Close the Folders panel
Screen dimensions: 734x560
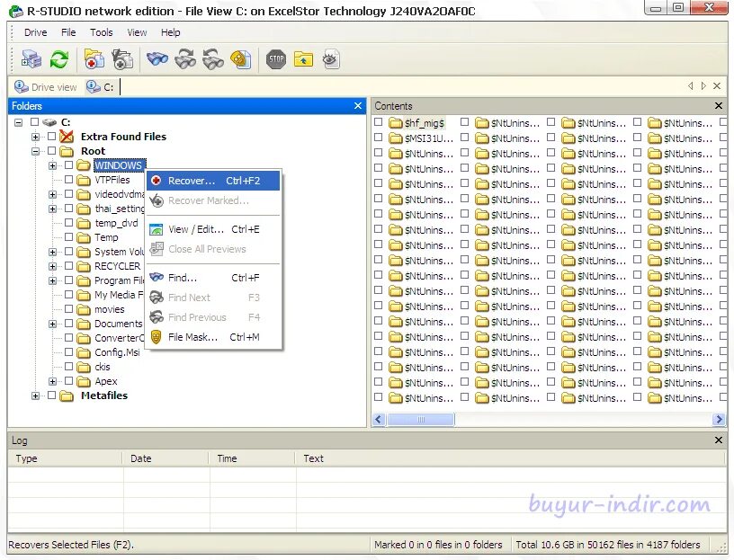coord(358,106)
